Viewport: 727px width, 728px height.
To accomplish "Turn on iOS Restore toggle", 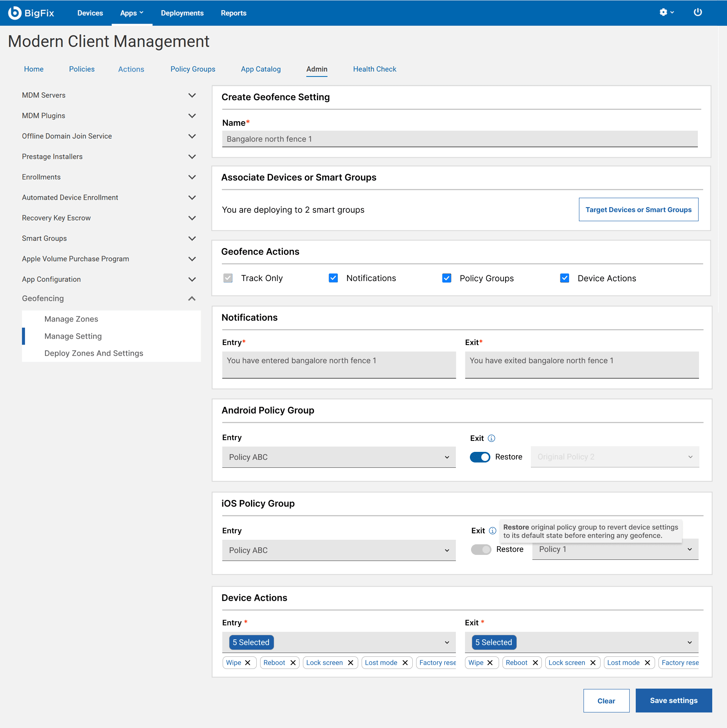I will pyautogui.click(x=481, y=550).
